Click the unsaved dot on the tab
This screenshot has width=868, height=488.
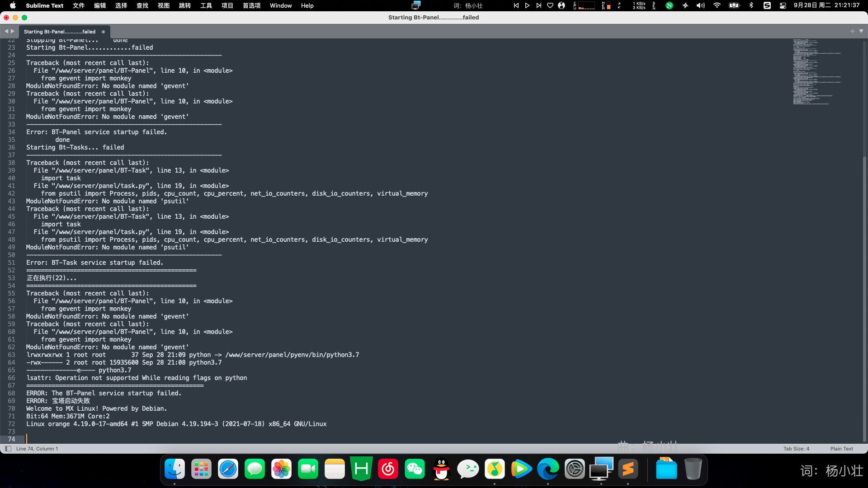point(104,32)
